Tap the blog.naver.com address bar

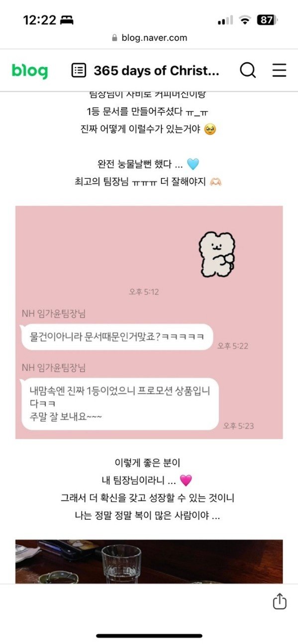pyautogui.click(x=149, y=38)
